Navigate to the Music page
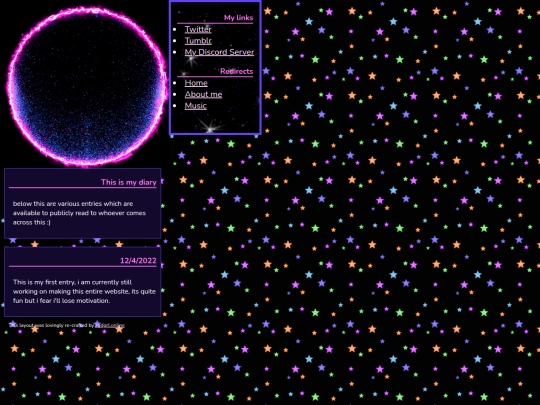Image resolution: width=540 pixels, height=405 pixels. 196,106
